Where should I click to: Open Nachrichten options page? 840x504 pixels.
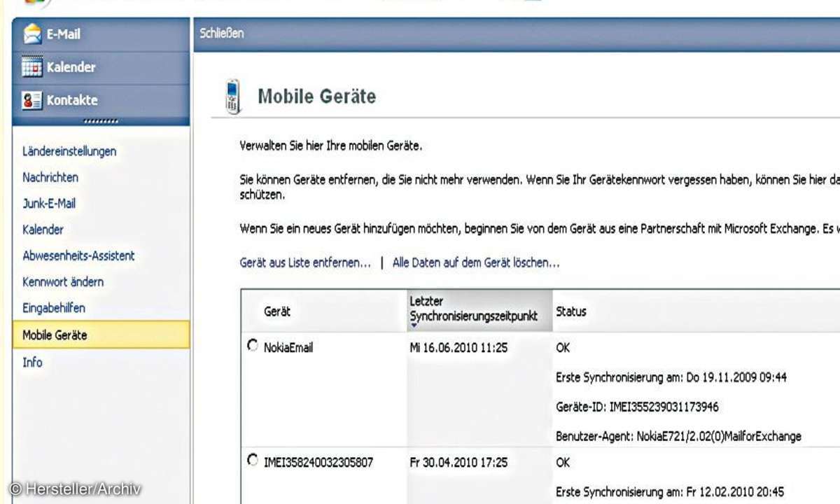click(50, 177)
